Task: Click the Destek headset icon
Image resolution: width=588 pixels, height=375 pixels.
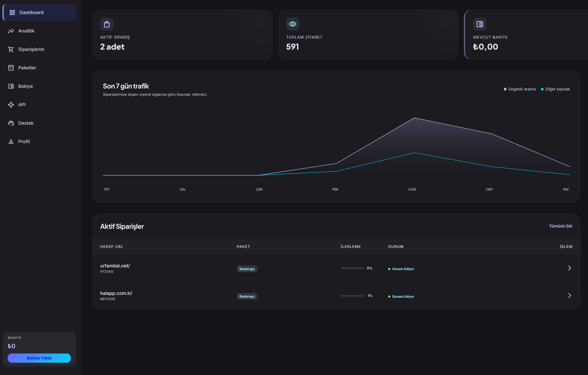Action: click(x=11, y=123)
